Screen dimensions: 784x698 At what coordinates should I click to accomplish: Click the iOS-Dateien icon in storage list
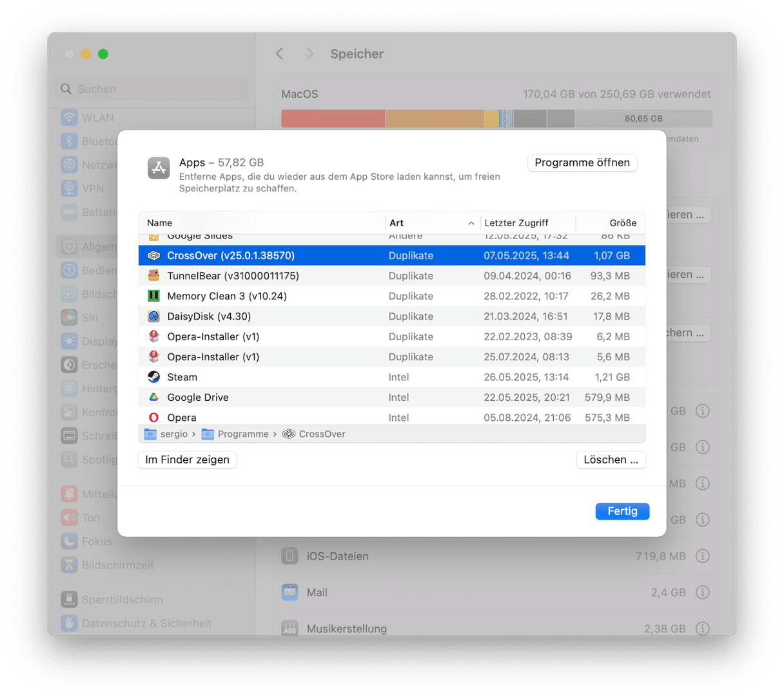pos(290,556)
